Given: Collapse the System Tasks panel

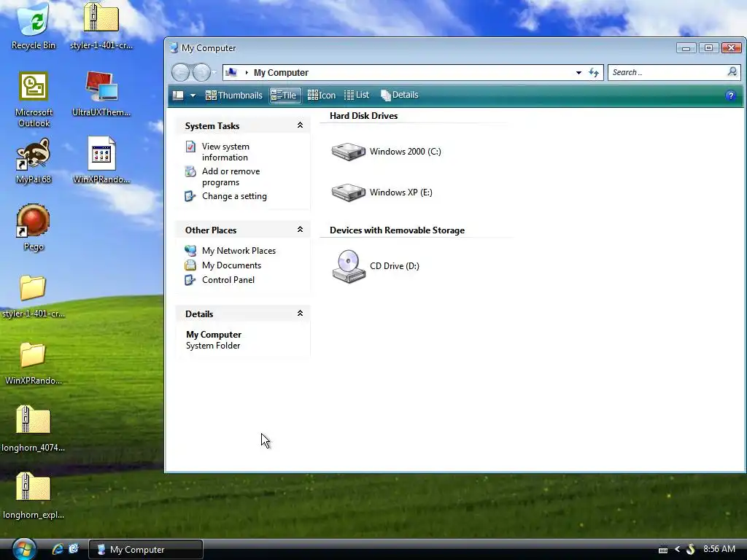Looking at the screenshot, I should (x=300, y=125).
